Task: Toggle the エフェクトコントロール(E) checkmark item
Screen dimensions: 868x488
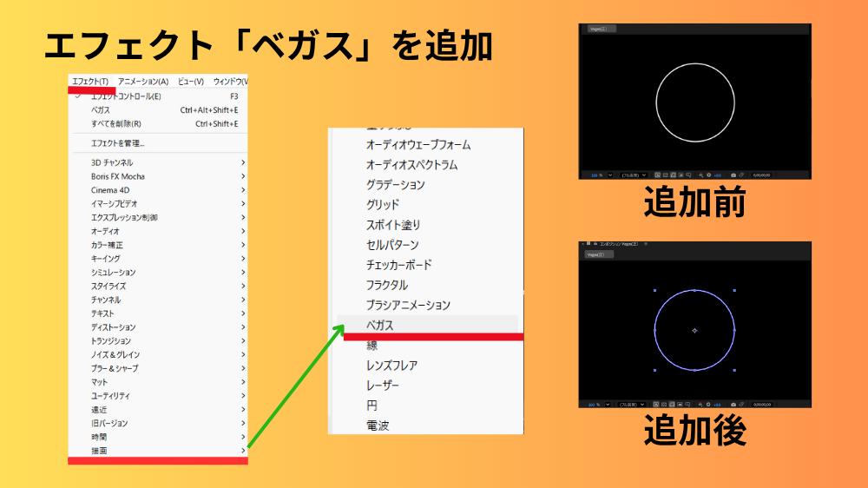Action: click(x=125, y=96)
